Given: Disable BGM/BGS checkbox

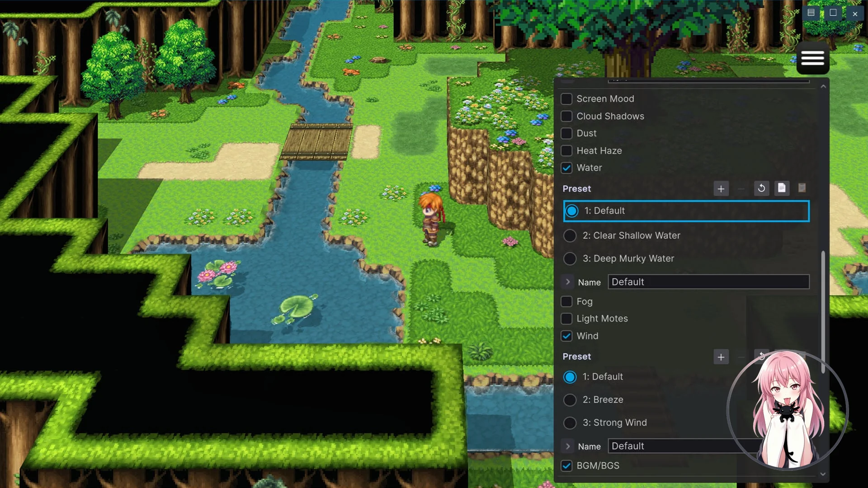Looking at the screenshot, I should tap(566, 466).
